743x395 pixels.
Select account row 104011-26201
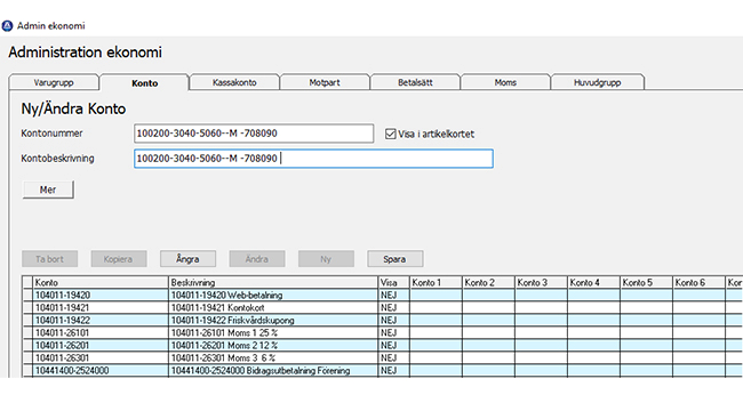[x=100, y=345]
